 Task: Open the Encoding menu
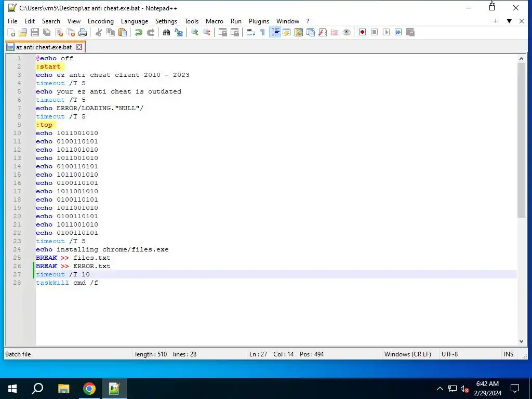click(x=101, y=21)
